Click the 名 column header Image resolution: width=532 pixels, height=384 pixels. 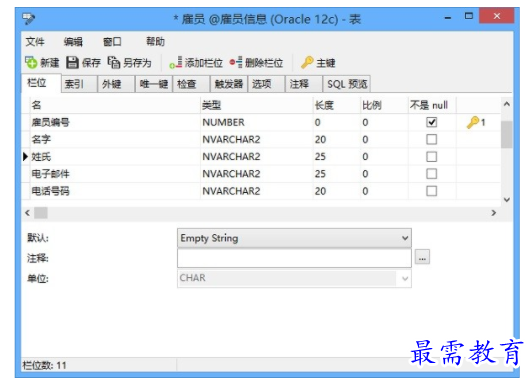coord(115,105)
